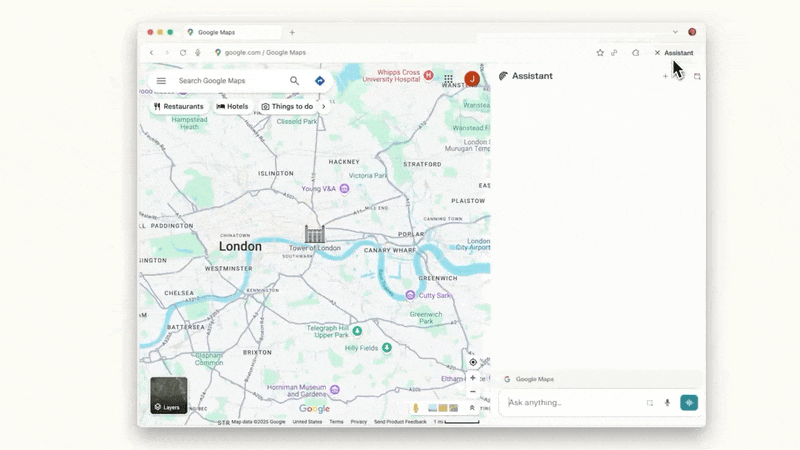Open the J account avatar in Maps
Screen dimensions: 800x450
pos(472,79)
